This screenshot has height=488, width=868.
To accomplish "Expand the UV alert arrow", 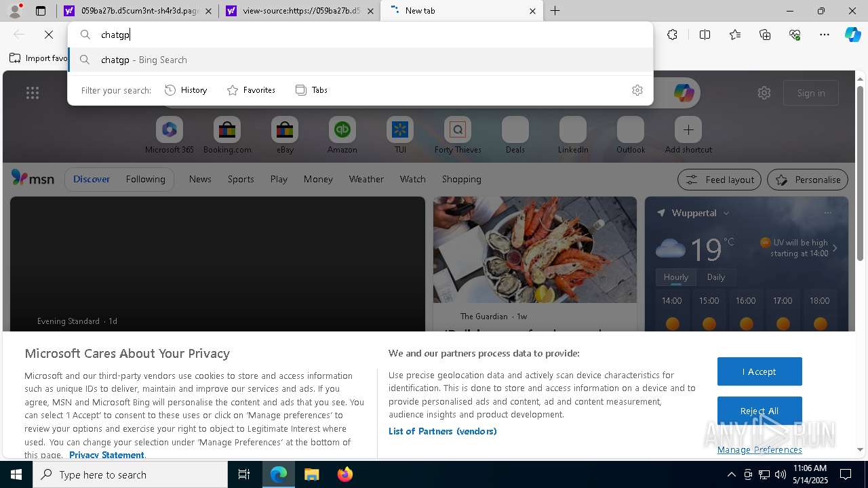I will (835, 248).
